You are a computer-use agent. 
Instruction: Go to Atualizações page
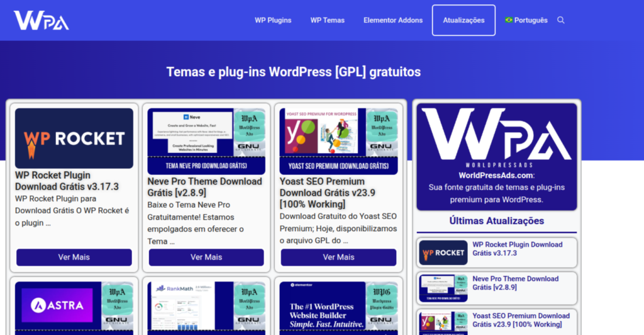pos(464,20)
